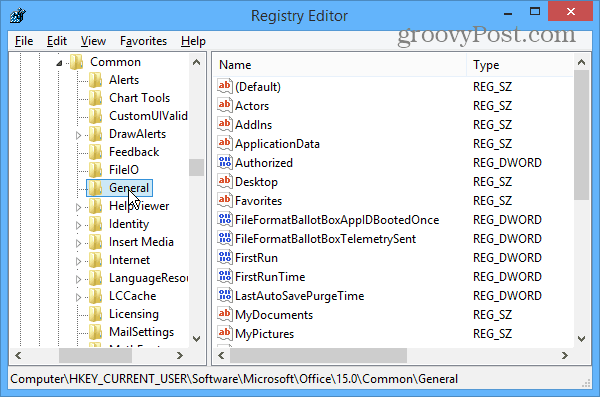Select the Actors value name
The height and width of the screenshot is (397, 600).
coord(252,106)
